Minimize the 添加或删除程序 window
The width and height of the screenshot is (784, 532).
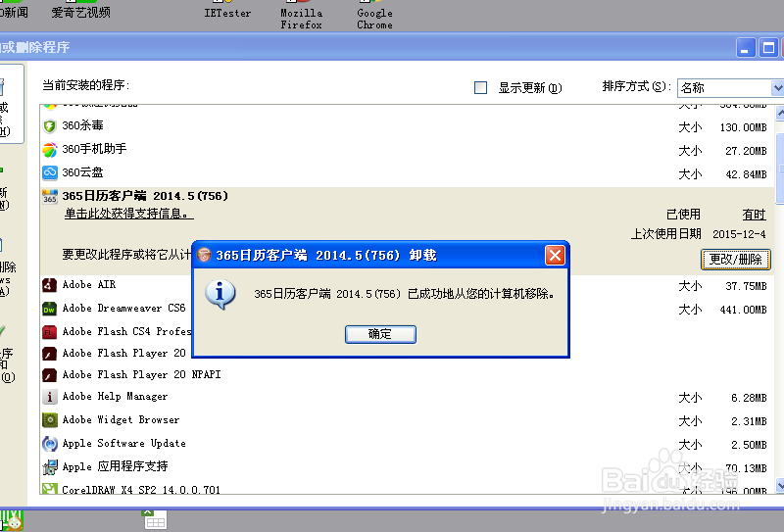click(x=745, y=48)
